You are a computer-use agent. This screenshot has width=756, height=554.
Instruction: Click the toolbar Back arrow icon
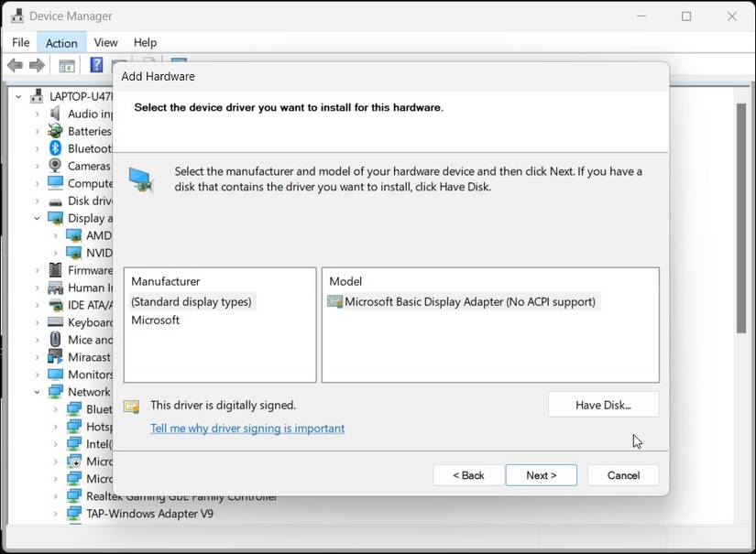coord(15,65)
